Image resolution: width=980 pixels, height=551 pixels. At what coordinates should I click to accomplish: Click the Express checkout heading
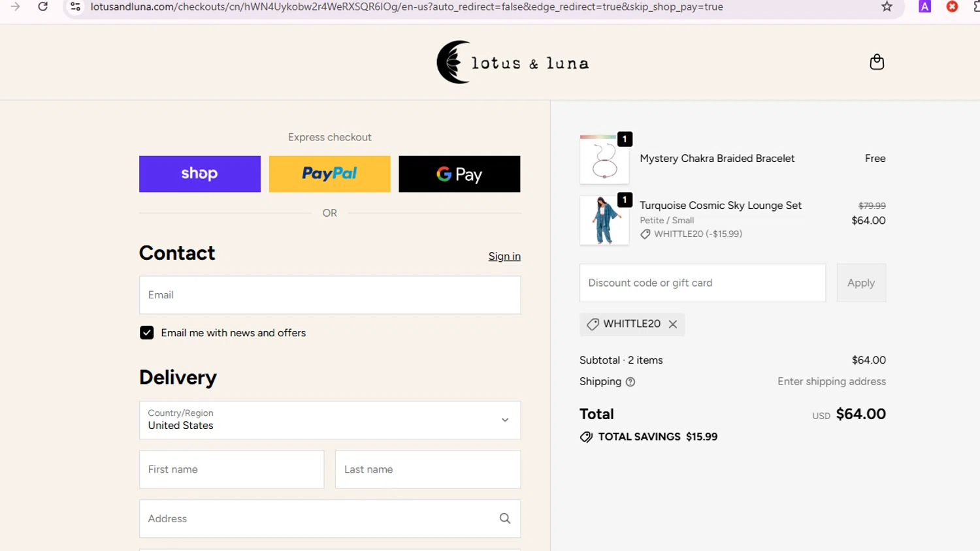330,137
